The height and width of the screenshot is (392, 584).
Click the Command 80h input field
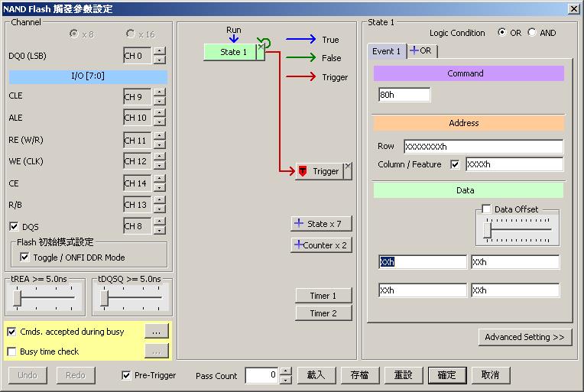point(404,95)
